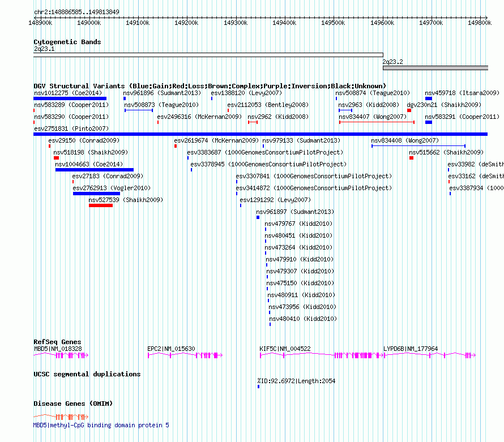Image resolution: width=504 pixels, height=442 pixels.
Task: Open variant nsv2963 (Kidd2008)
Action: pos(369,105)
